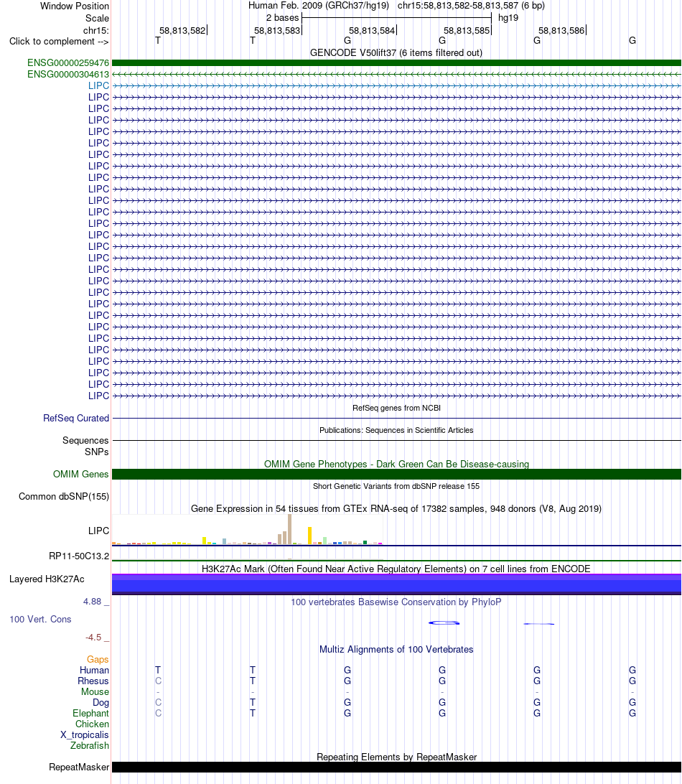Click the black RepeatMasker bar
The width and height of the screenshot is (682, 784).
click(x=396, y=767)
